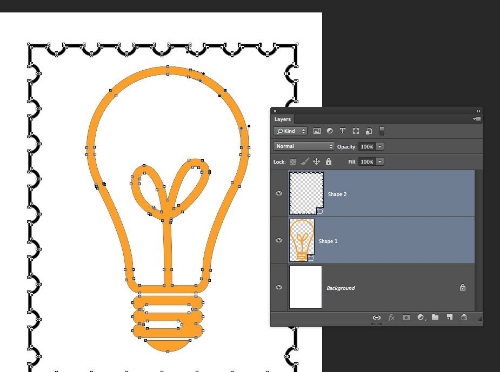Screen dimensions: 500x372
Task: Create new fill or adjustment layer
Action: (421, 318)
